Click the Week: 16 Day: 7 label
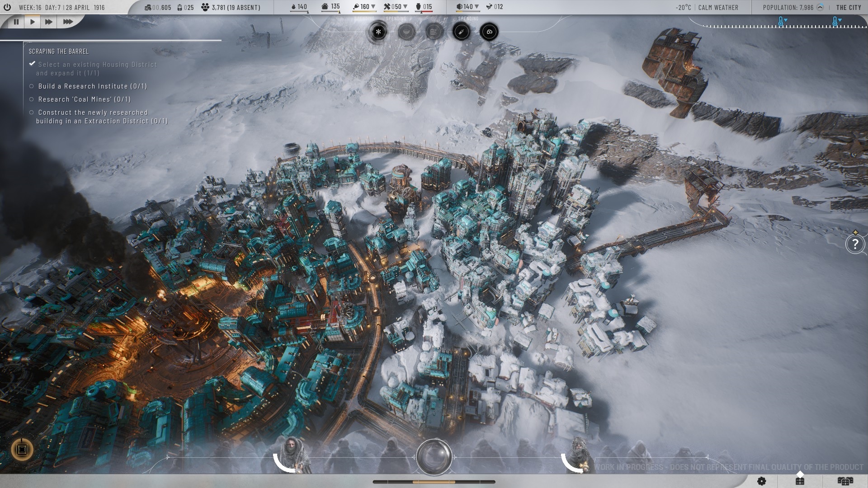 coord(40,8)
